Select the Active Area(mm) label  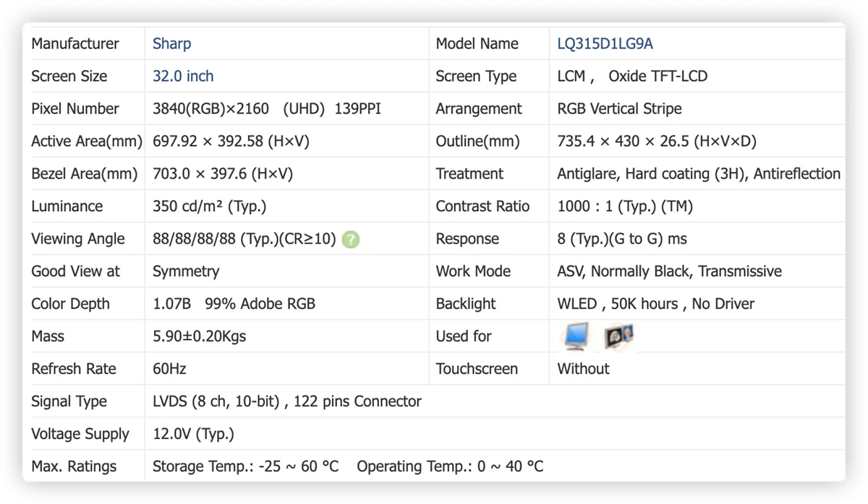coord(87,141)
